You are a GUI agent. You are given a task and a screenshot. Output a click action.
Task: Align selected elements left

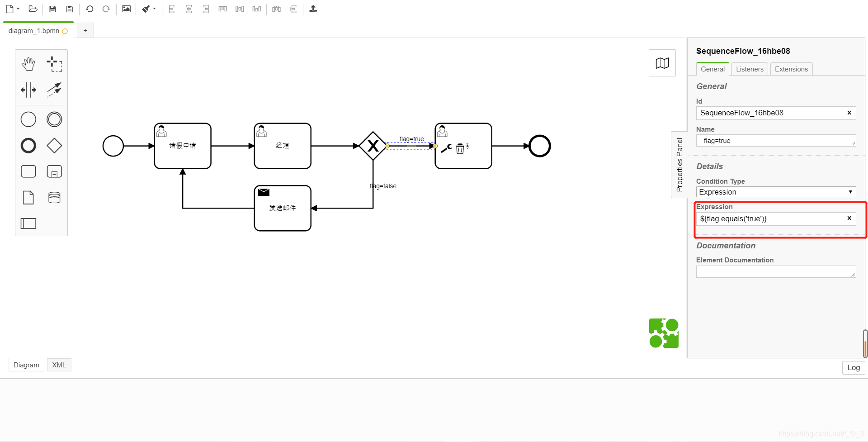(x=172, y=9)
